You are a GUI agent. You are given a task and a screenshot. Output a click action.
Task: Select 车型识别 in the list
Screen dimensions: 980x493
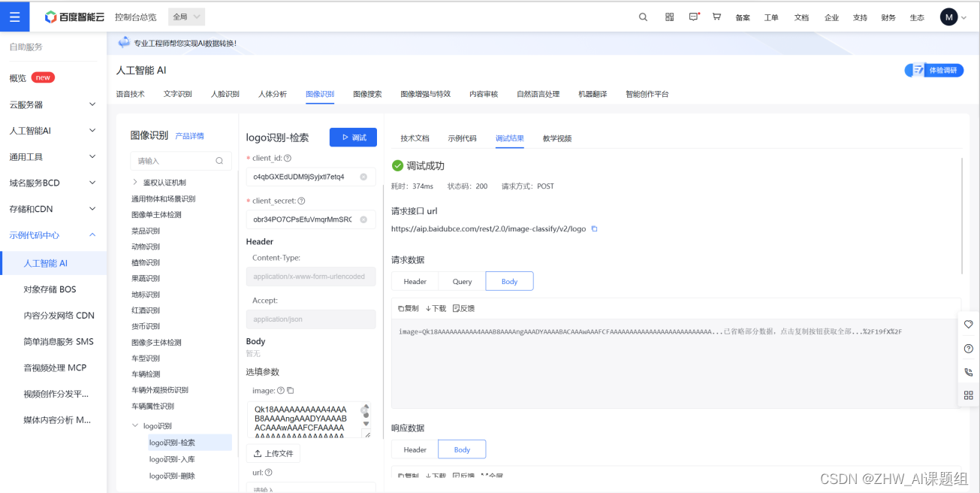(x=146, y=358)
